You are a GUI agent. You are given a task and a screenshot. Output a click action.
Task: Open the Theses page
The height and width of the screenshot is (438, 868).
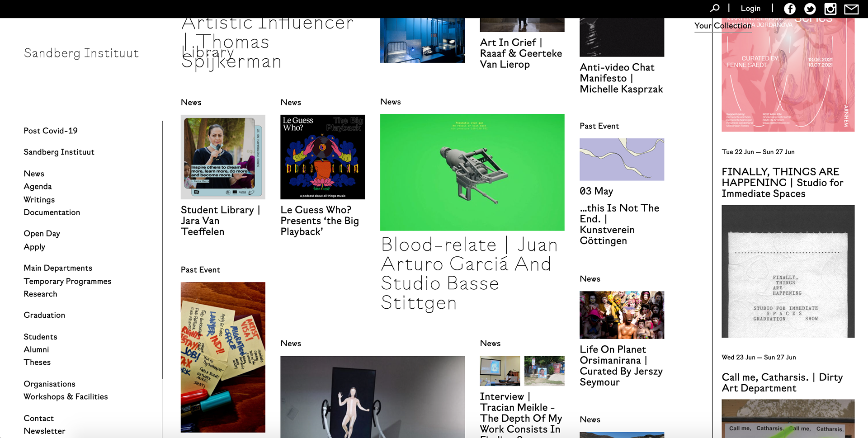[x=37, y=362]
